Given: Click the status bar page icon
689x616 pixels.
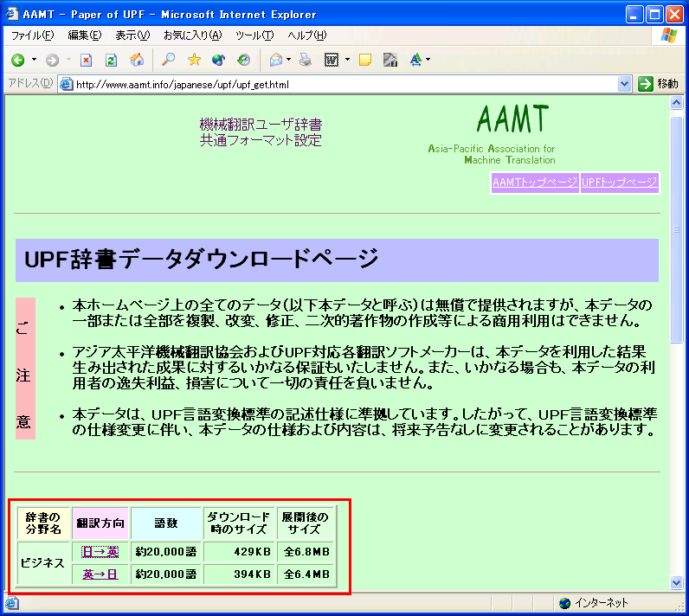Looking at the screenshot, I should pos(12,603).
